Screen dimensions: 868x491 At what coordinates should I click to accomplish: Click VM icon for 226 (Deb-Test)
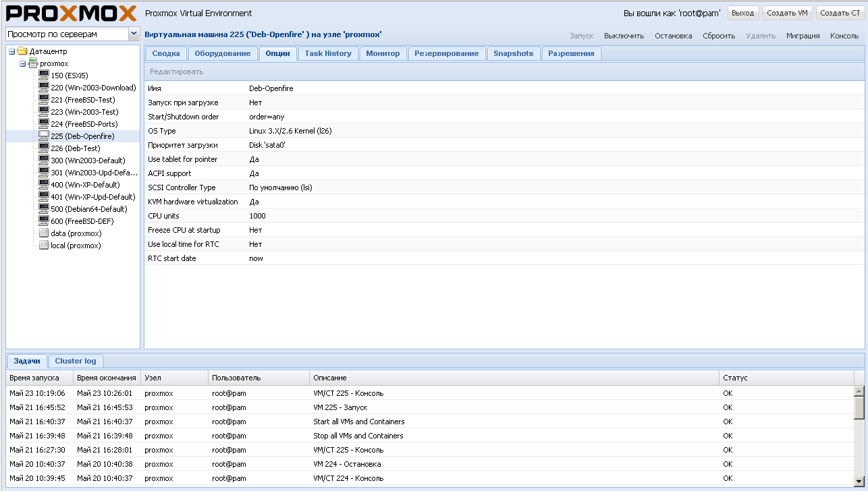click(44, 148)
